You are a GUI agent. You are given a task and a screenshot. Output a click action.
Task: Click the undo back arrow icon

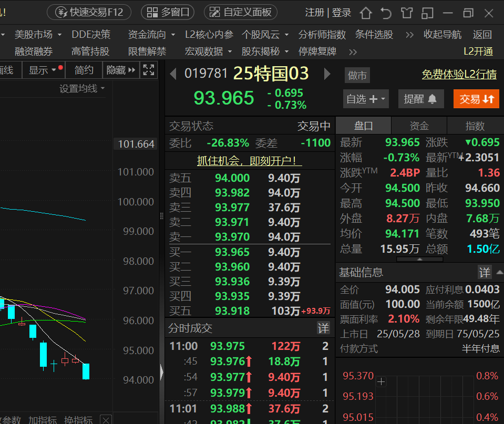pos(386,13)
